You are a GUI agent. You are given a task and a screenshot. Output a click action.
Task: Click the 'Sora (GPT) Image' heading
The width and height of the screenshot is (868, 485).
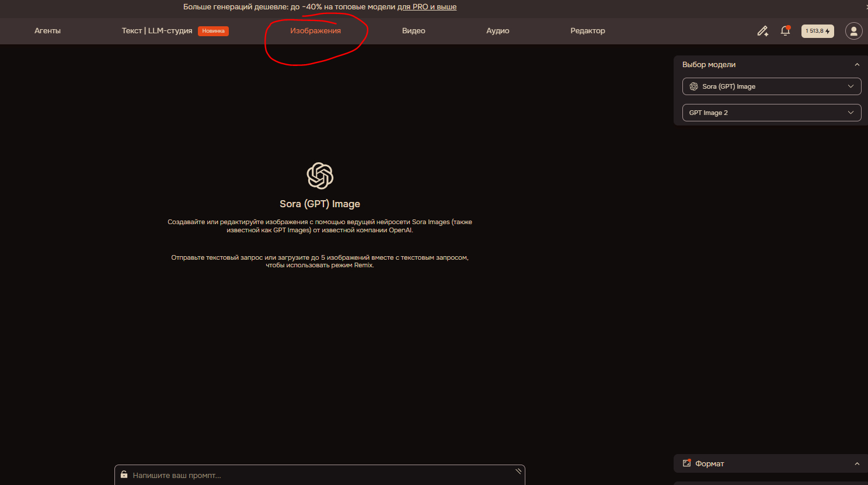pyautogui.click(x=320, y=204)
